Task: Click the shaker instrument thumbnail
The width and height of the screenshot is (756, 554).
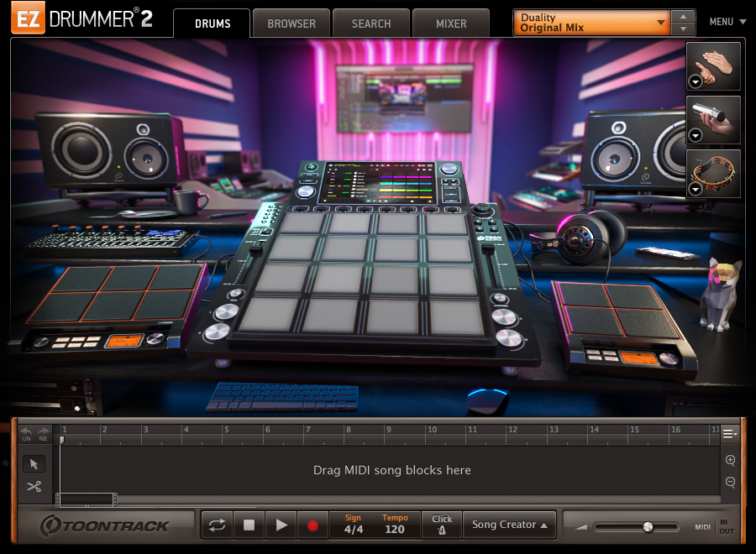Action: click(x=713, y=120)
